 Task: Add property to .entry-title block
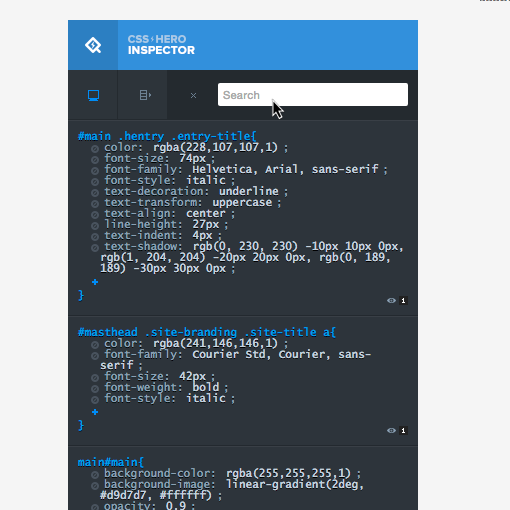click(x=95, y=282)
